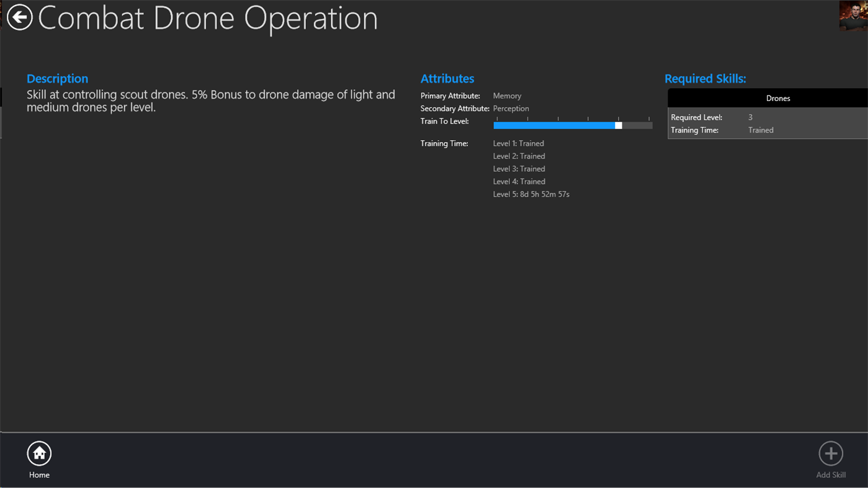Viewport: 868px width, 488px height.
Task: Select Level 5 training time text
Action: point(531,193)
